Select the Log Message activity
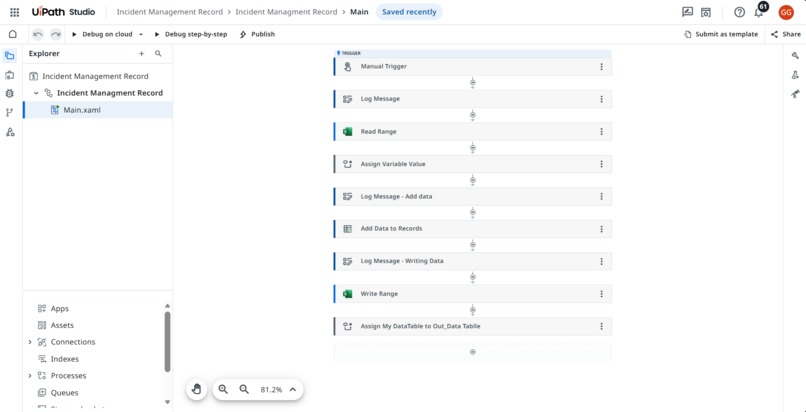Screen dimensions: 806x412 (472, 99)
